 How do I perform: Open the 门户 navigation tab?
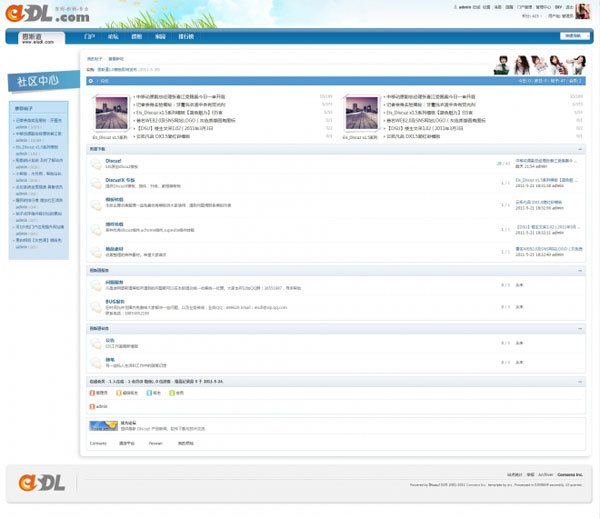pos(90,36)
